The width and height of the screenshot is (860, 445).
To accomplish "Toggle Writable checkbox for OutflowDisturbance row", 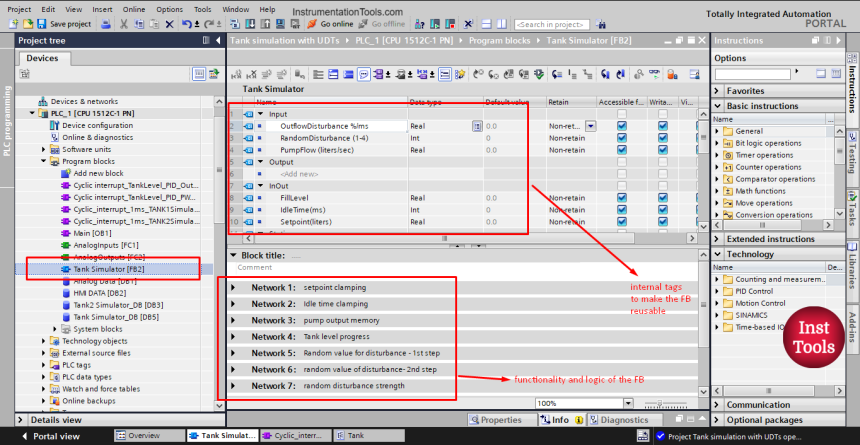I will point(663,126).
